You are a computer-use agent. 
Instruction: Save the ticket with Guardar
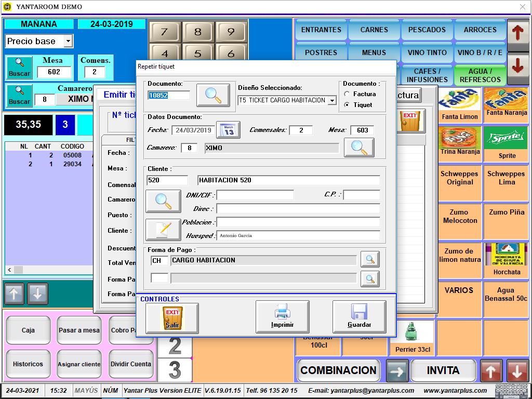click(359, 317)
